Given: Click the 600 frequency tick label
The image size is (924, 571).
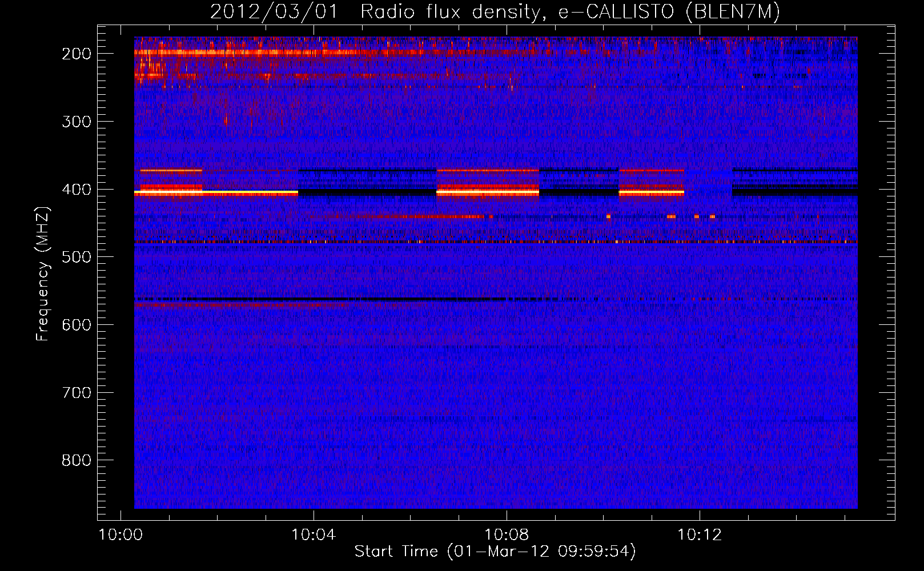Looking at the screenshot, I should (x=77, y=325).
